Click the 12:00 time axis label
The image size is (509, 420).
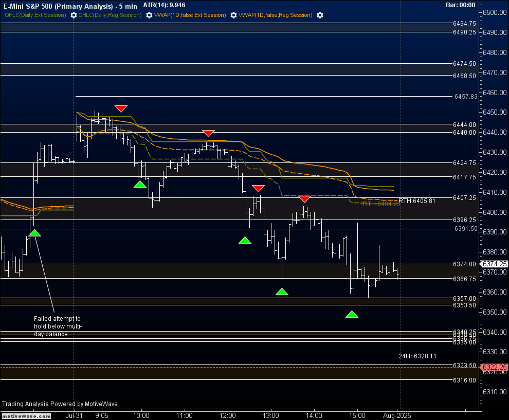point(228,415)
